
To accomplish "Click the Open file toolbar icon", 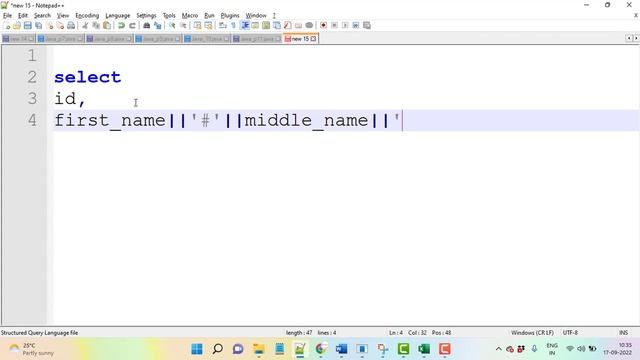I will [x=17, y=25].
